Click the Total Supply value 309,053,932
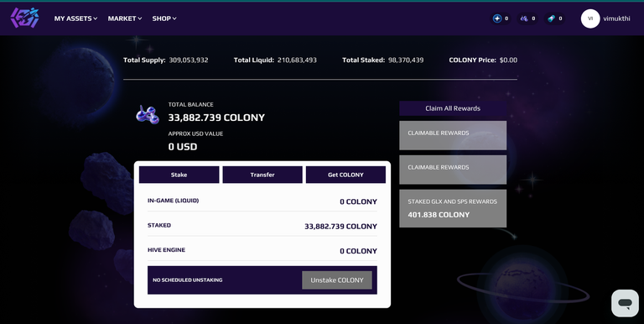The height and width of the screenshot is (324, 644). 189,60
